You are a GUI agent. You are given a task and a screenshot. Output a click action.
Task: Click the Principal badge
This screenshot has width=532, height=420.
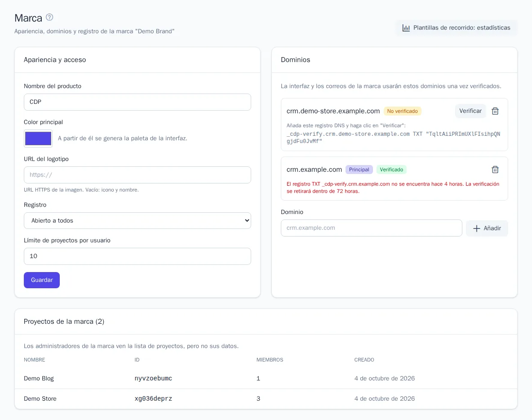coord(359,170)
